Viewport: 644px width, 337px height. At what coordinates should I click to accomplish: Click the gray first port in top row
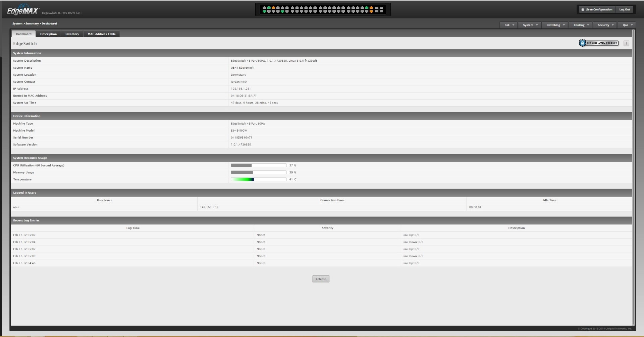pyautogui.click(x=264, y=7)
